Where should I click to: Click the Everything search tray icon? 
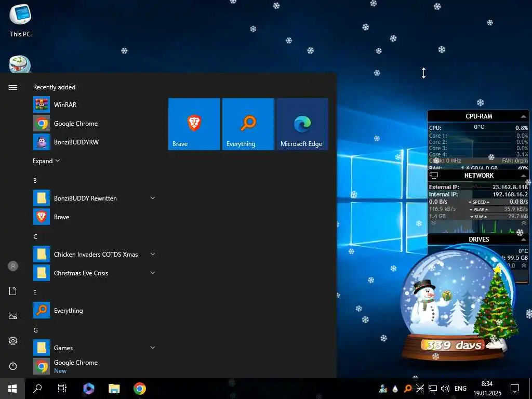click(x=408, y=389)
